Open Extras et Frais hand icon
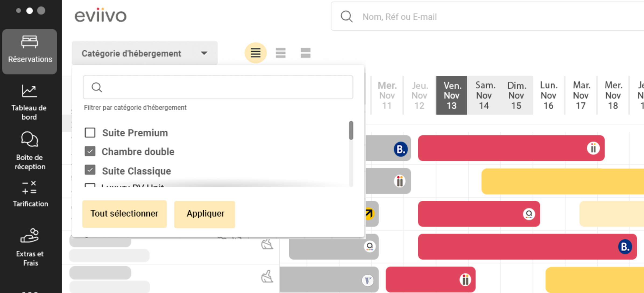The height and width of the screenshot is (293, 644). click(x=29, y=236)
